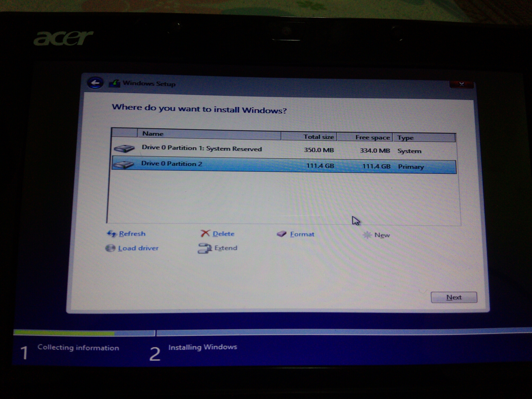This screenshot has height=399, width=532.
Task: Click the System type cell
Action: pyautogui.click(x=409, y=151)
